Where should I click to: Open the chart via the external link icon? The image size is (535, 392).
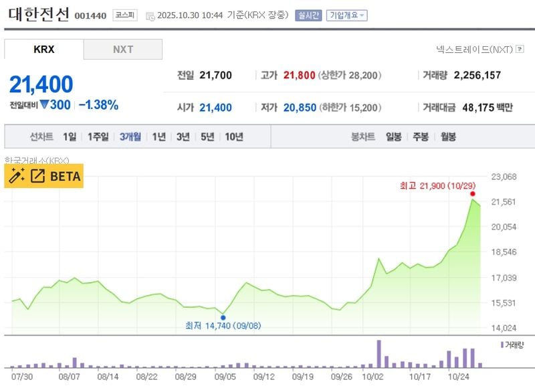click(38, 175)
